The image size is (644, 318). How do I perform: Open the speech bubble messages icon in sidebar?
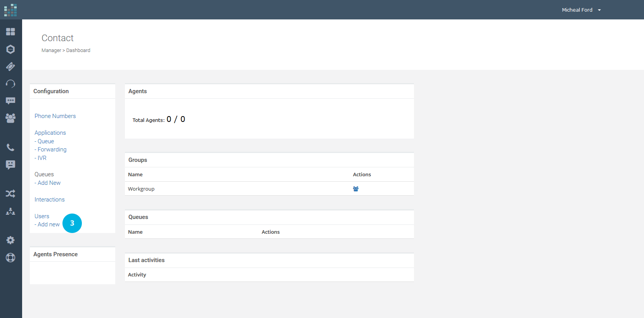point(10,101)
